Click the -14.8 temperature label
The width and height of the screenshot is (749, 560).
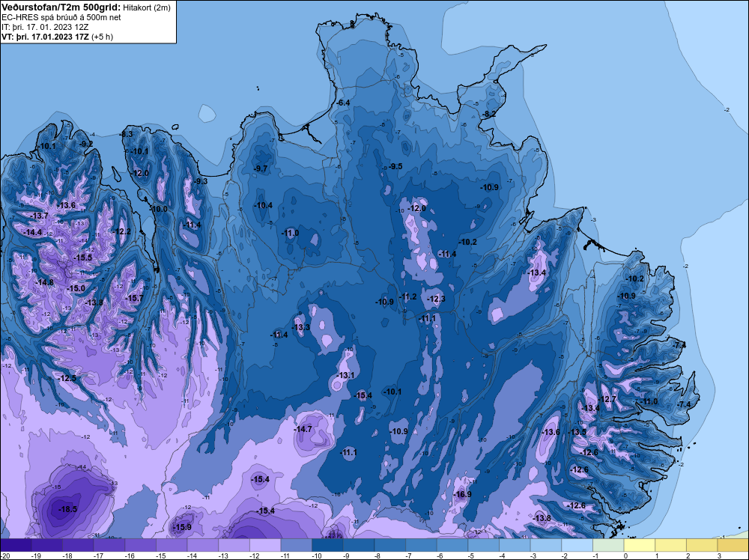44,282
